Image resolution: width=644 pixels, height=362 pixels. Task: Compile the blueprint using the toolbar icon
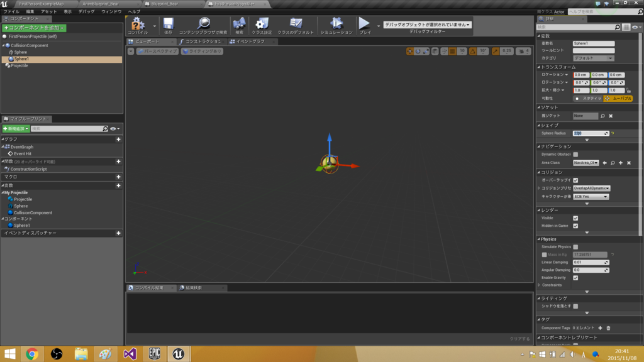[138, 25]
